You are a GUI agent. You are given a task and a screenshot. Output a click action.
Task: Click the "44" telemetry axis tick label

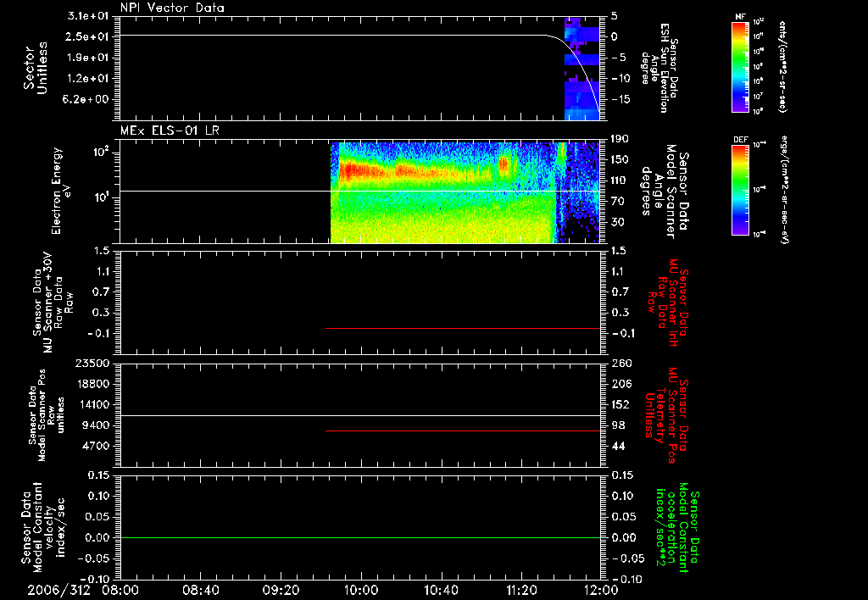pos(618,446)
